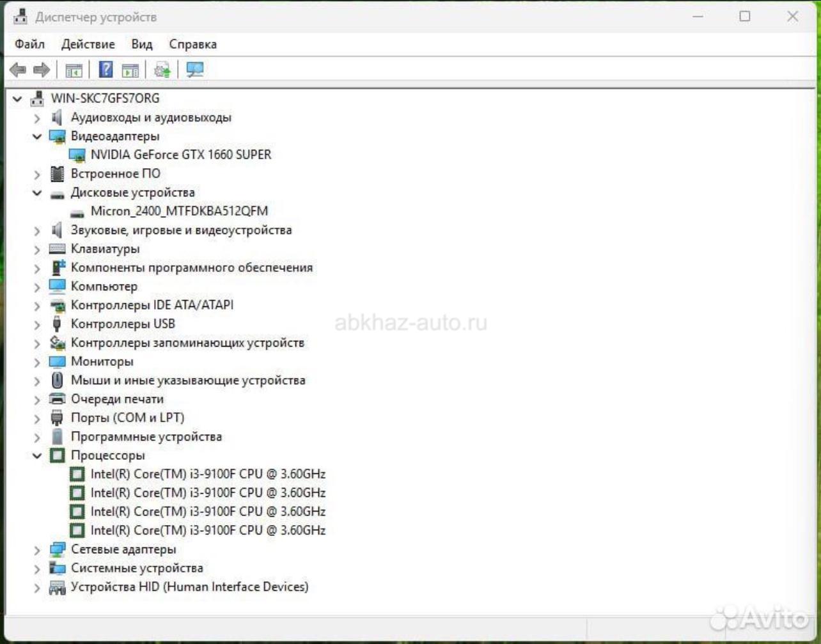
Task: Expand the Контроллеры IDE ATA/ATAPI branch
Action: pyautogui.click(x=37, y=306)
